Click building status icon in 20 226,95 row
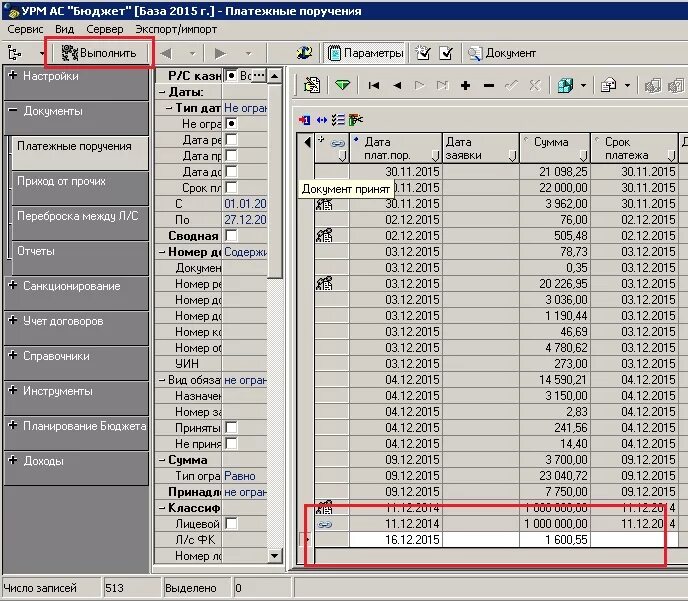The height and width of the screenshot is (601, 688). [324, 283]
